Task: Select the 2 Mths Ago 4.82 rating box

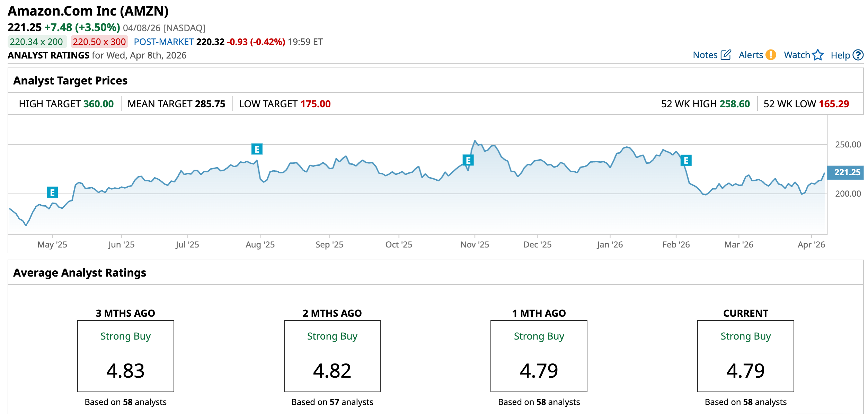Action: pyautogui.click(x=332, y=356)
